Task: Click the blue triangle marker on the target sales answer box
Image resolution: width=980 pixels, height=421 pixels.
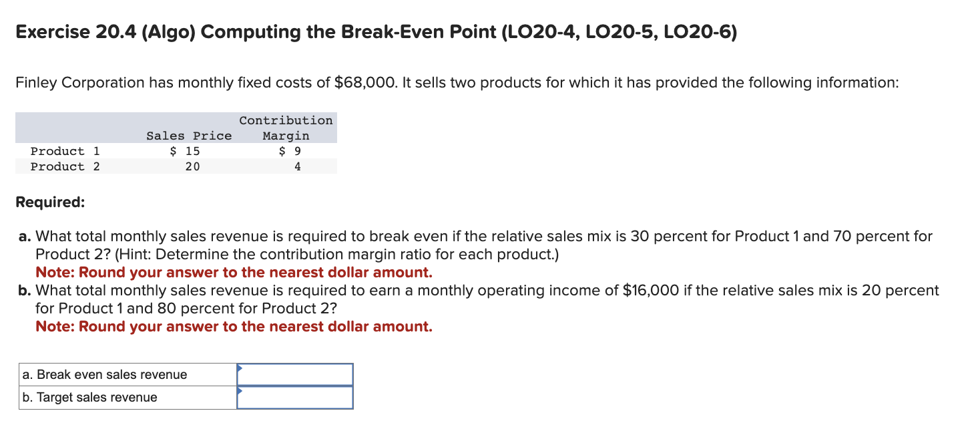Action: [x=240, y=391]
